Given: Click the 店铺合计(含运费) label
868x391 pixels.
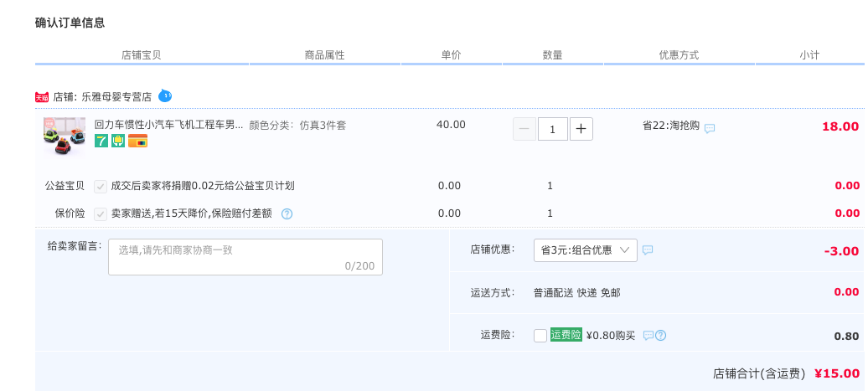Looking at the screenshot, I should pyautogui.click(x=759, y=374).
